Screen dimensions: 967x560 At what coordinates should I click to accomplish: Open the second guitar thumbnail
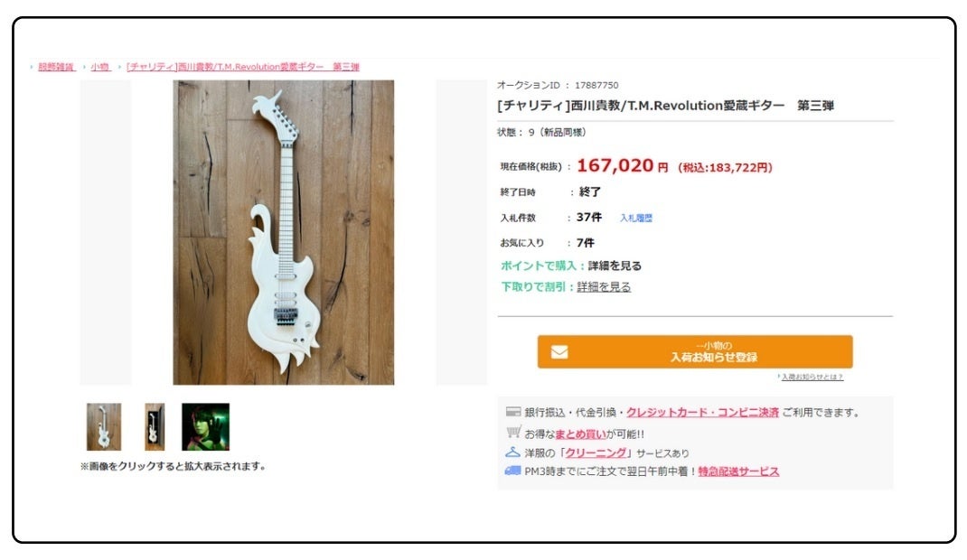coord(155,427)
